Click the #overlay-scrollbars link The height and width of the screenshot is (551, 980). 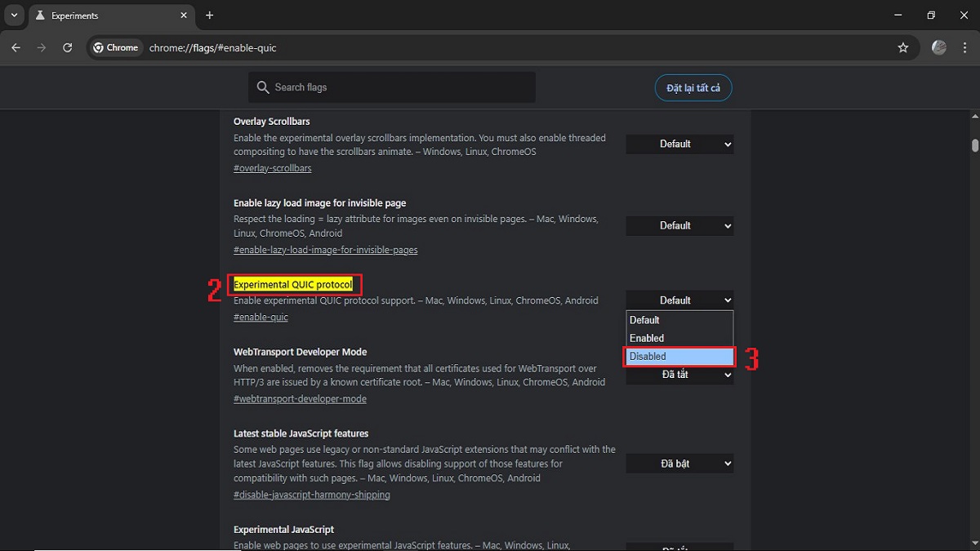(x=273, y=168)
